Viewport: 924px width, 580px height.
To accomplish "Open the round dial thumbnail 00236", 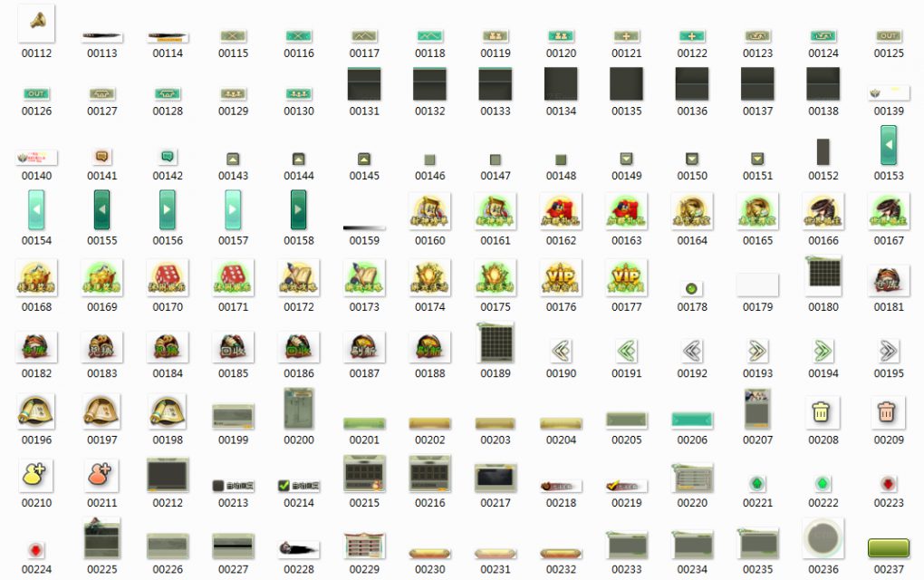I will tap(823, 538).
